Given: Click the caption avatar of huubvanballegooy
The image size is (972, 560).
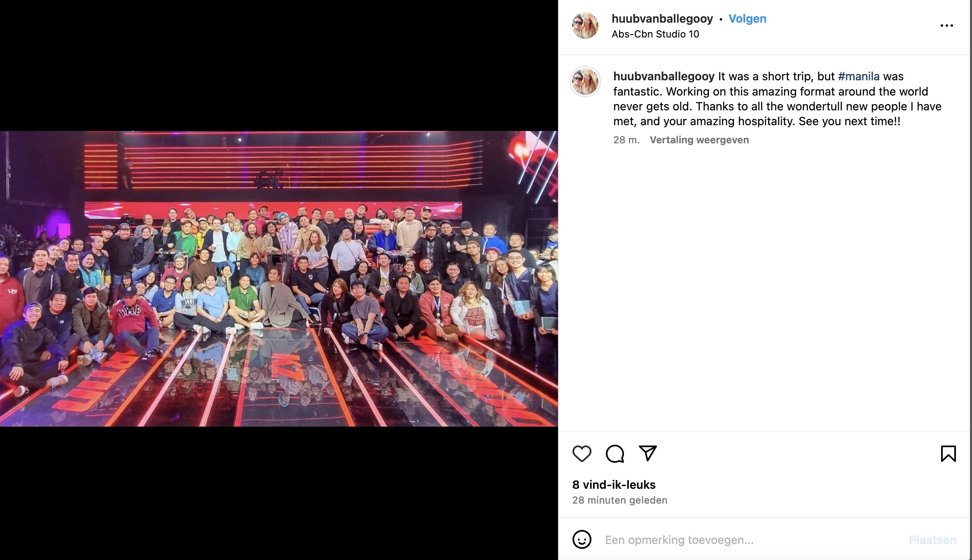Looking at the screenshot, I should pyautogui.click(x=585, y=82).
